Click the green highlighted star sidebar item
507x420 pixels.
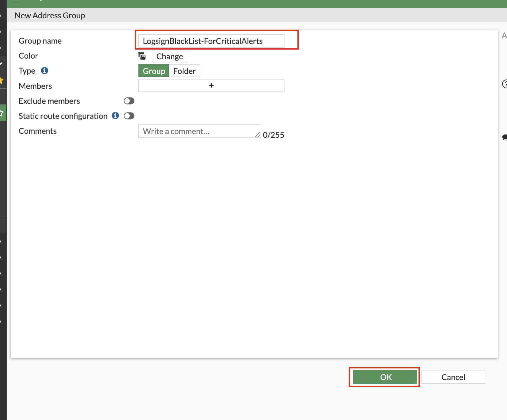tap(3, 113)
